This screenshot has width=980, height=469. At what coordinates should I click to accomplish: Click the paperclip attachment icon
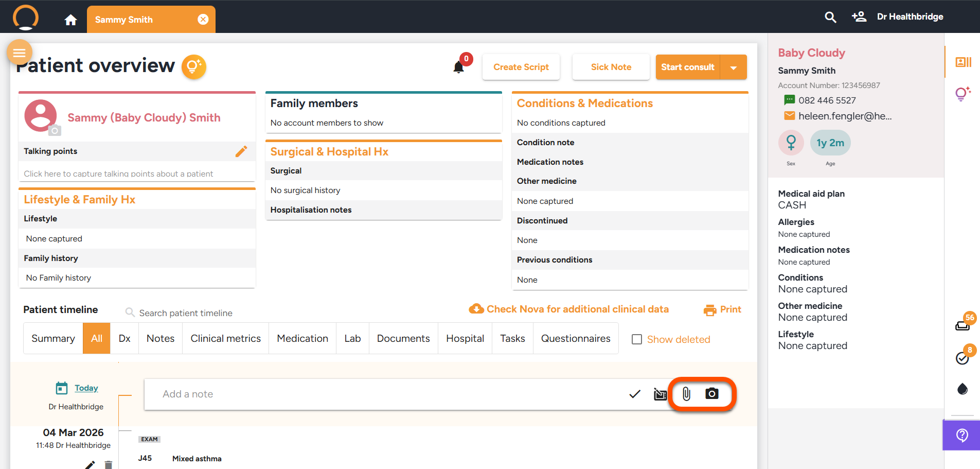tap(686, 394)
